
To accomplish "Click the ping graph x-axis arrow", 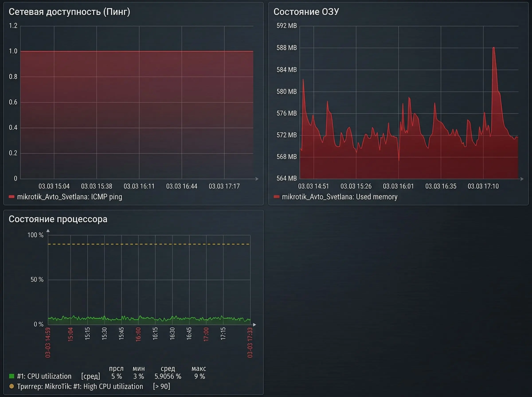I will (257, 179).
